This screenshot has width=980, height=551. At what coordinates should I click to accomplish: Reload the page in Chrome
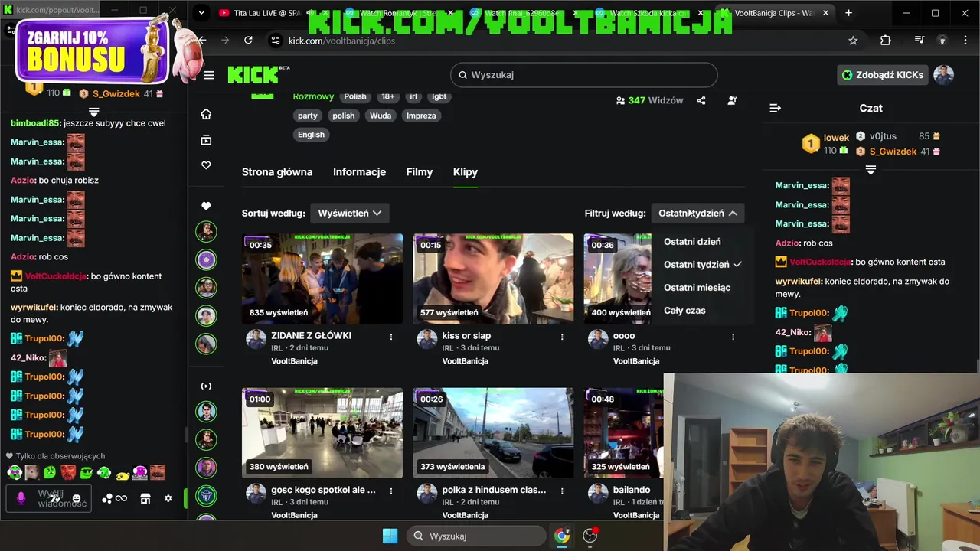coord(248,41)
